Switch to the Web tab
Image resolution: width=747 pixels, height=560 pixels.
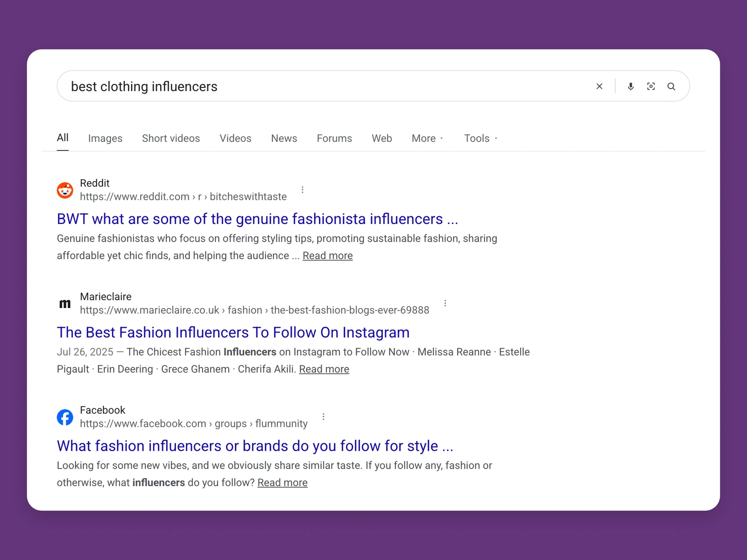point(382,138)
